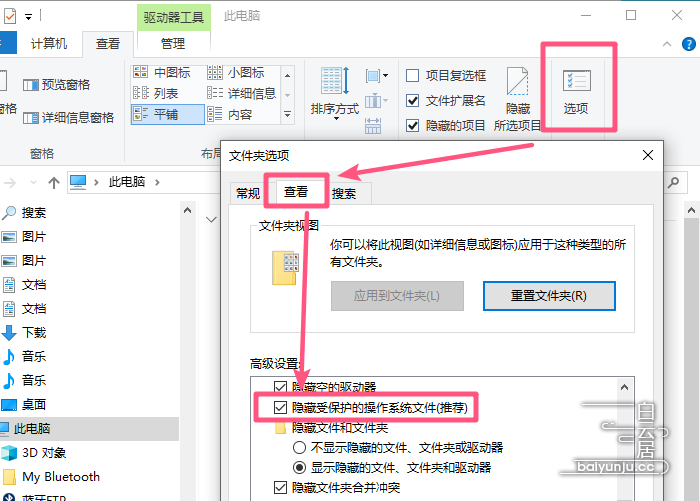Select 显示隐藏的文件、文件夹和驱动器 radio

tap(299, 468)
